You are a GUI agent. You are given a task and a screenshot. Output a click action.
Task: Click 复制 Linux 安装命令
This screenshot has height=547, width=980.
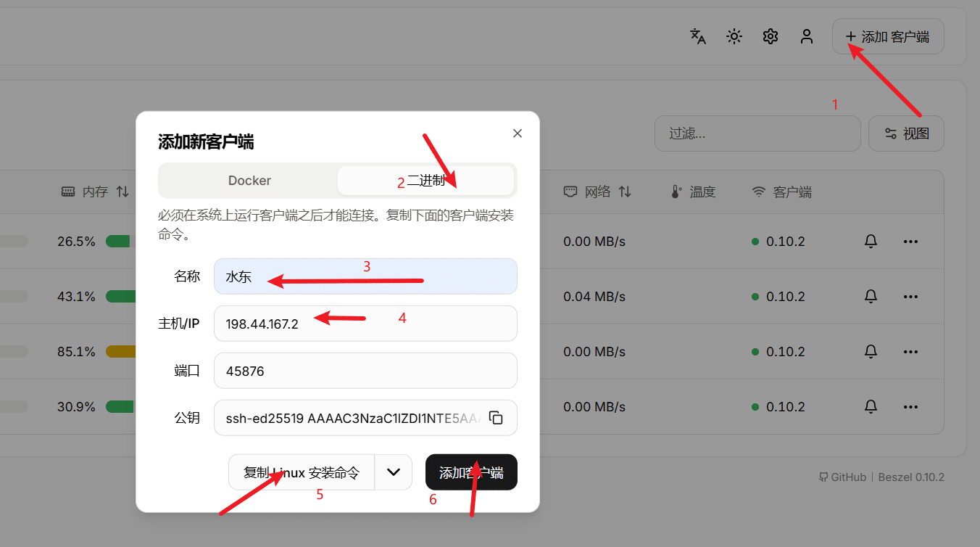click(302, 472)
